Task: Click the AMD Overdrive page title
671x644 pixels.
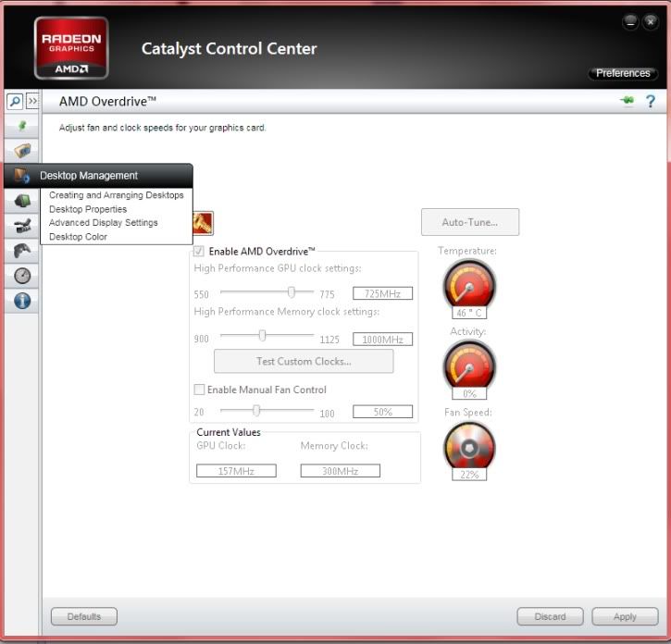Action: tap(107, 102)
